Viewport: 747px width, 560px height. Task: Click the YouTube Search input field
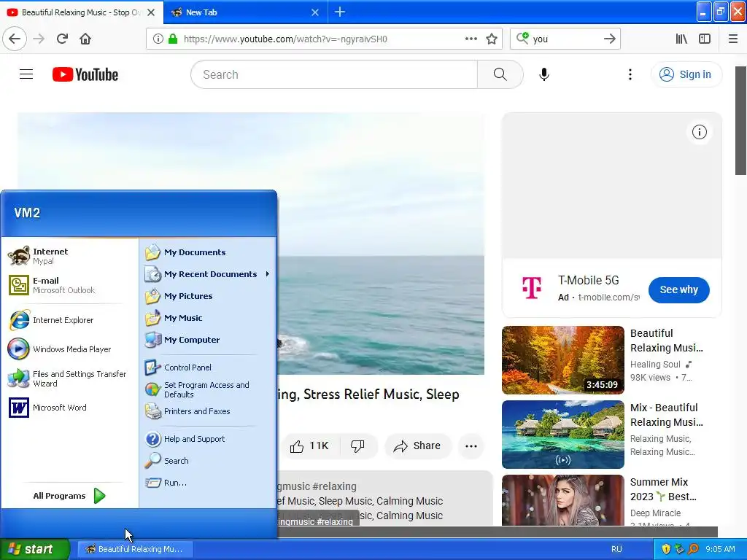tap(334, 74)
